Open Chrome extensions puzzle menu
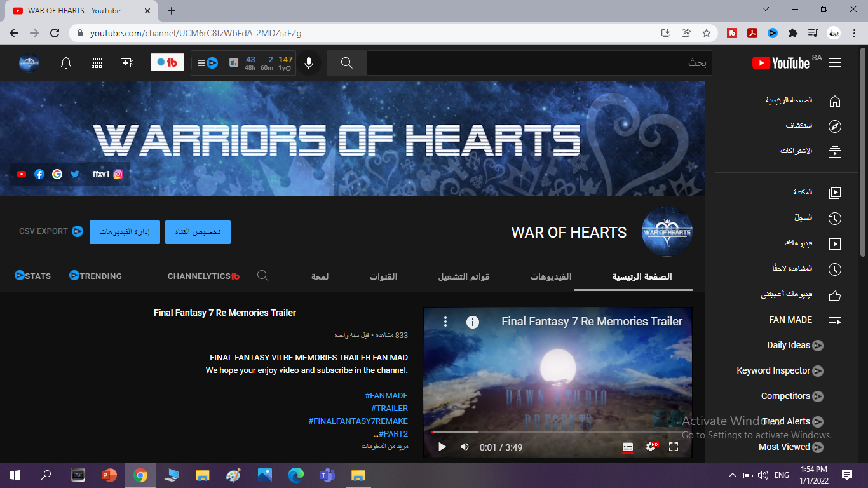Viewport: 868px width, 488px height. click(x=793, y=33)
